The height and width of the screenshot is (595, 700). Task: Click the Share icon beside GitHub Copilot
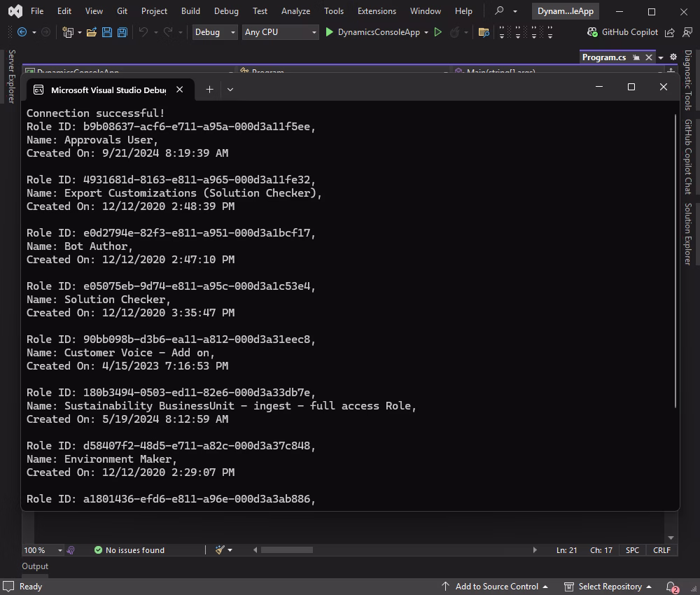(670, 32)
